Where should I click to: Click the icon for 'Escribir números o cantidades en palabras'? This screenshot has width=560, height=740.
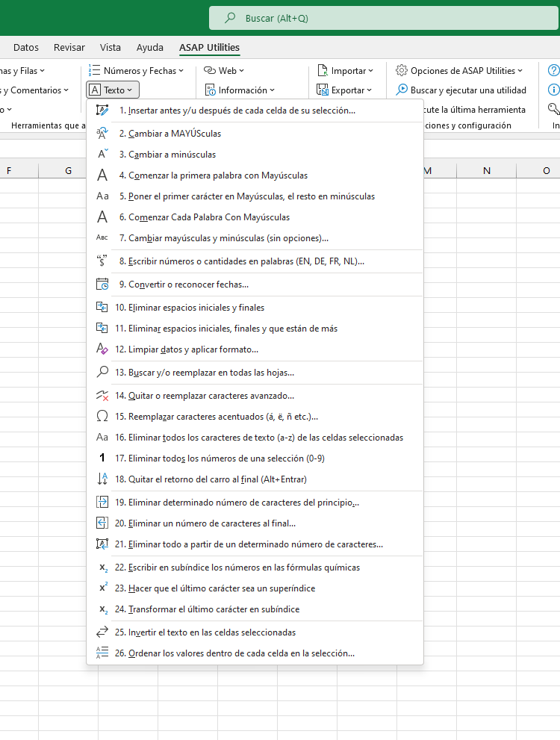tap(102, 261)
